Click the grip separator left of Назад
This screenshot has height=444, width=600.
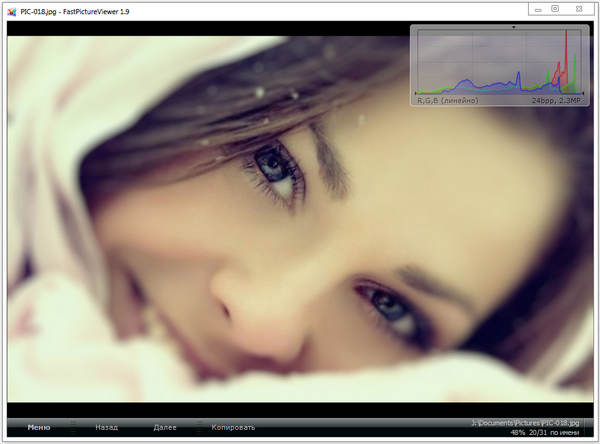point(73,427)
